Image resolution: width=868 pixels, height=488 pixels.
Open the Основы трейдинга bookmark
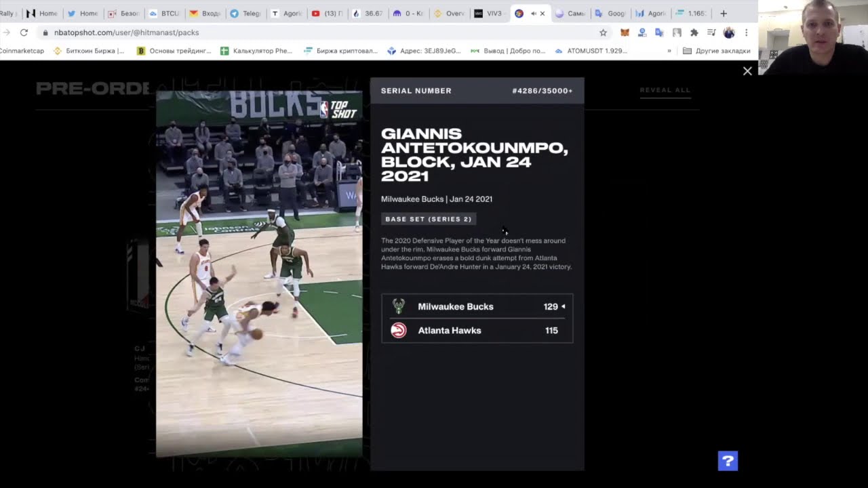(174, 51)
